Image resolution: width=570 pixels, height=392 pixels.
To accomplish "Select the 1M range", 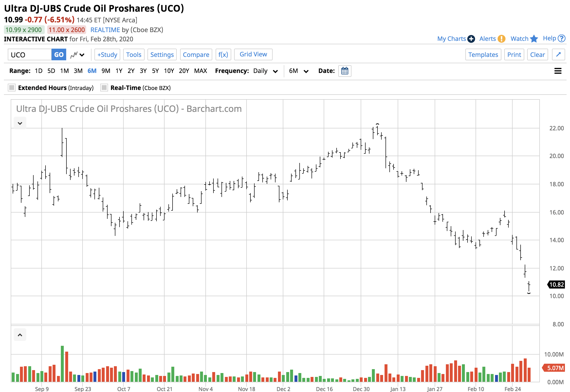I will tap(64, 71).
